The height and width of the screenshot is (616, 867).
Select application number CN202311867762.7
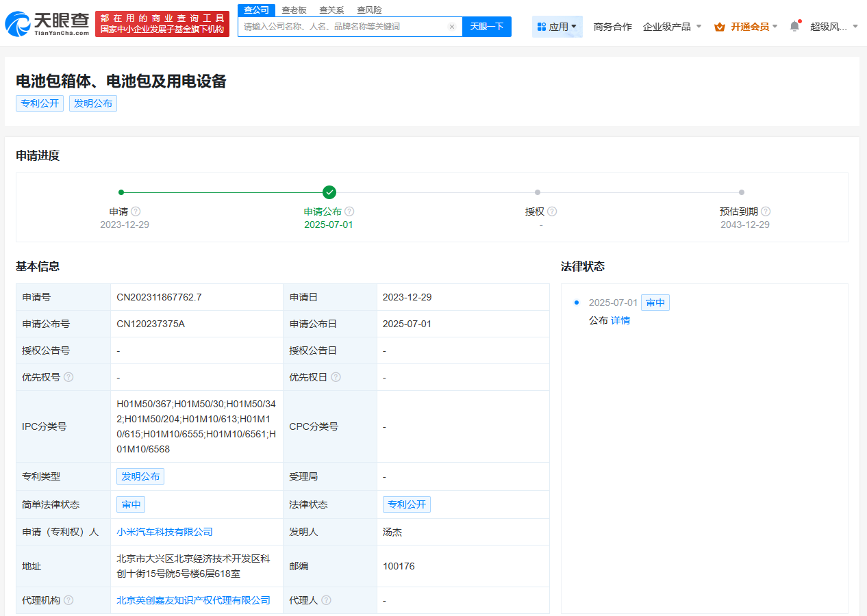(159, 297)
